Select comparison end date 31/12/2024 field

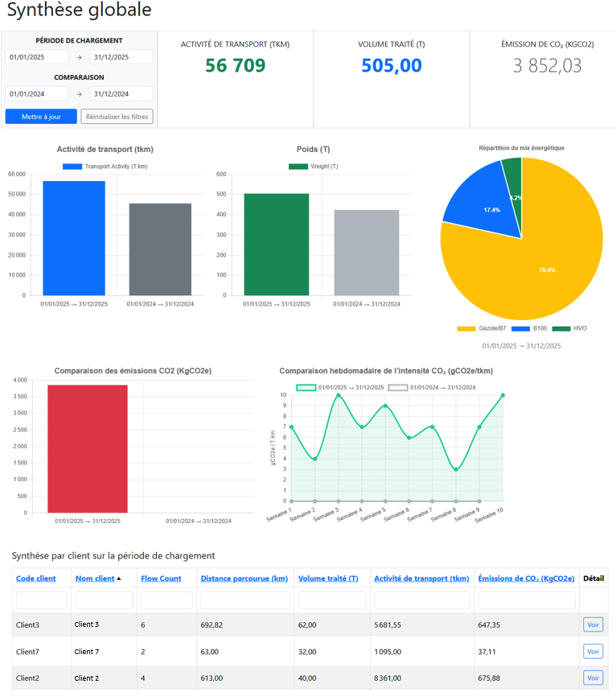point(121,94)
